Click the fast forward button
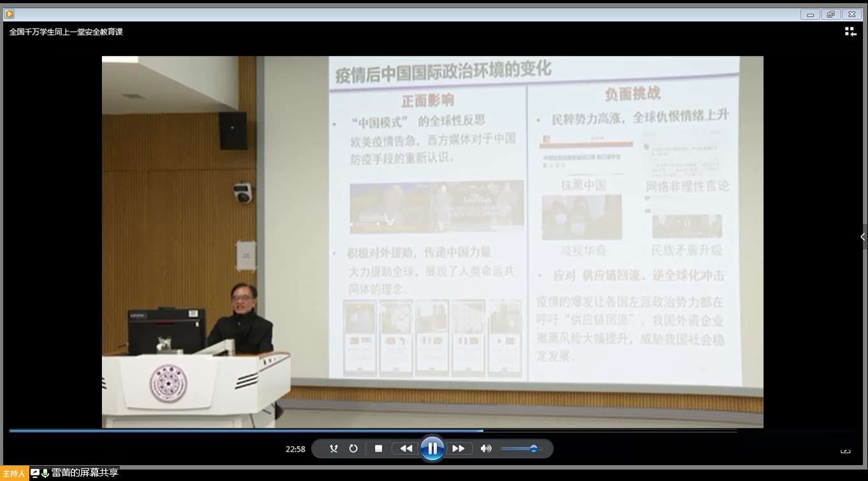 (459, 449)
